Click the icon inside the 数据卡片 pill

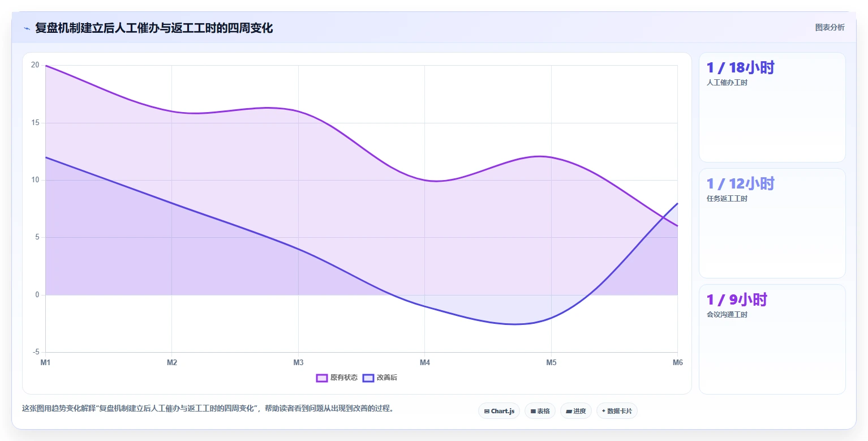(604, 411)
